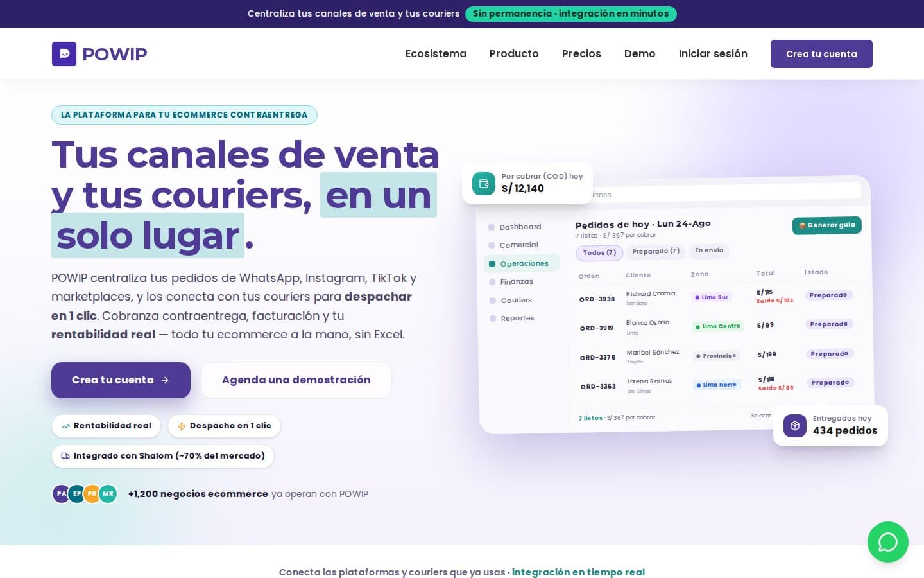Click order ORD-3375
Viewport: 924px width, 578px height.
(598, 358)
